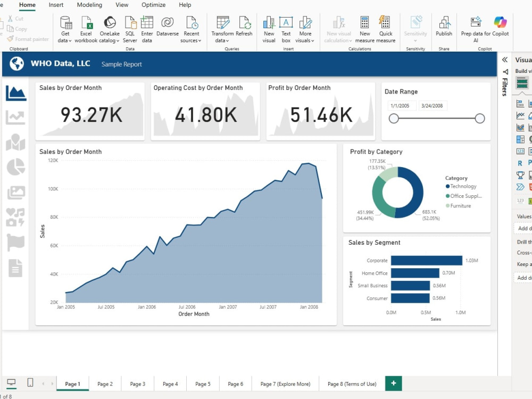Select the treemap visual icon
This screenshot has width=532, height=399.
pyautogui.click(x=520, y=139)
